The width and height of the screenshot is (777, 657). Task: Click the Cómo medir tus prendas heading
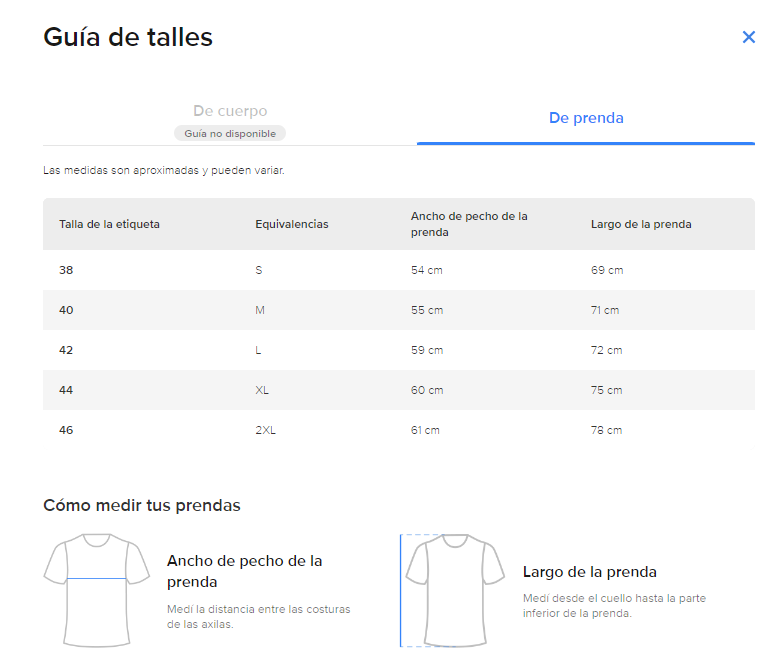point(142,505)
